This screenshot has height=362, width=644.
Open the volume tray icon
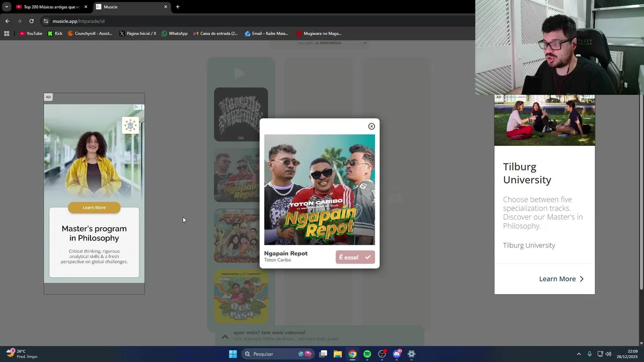pos(608,354)
